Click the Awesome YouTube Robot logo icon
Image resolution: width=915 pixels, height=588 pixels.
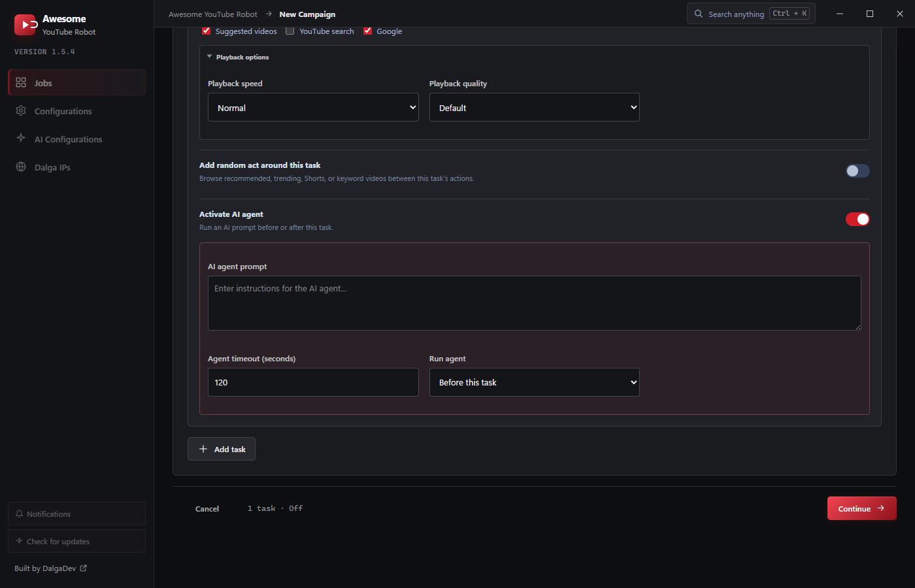click(x=25, y=24)
